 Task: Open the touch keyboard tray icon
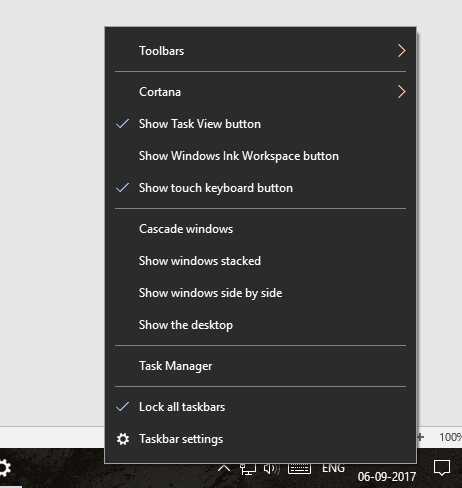[299, 468]
